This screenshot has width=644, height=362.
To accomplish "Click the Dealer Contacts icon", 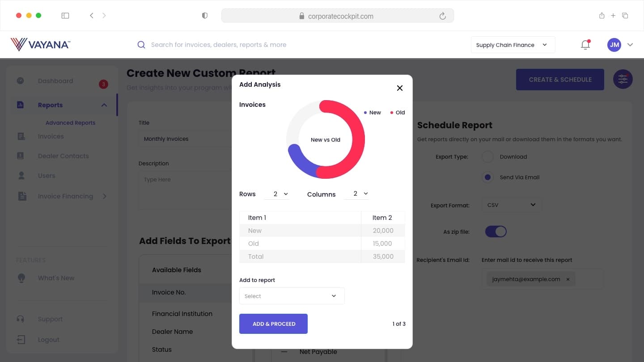I will (x=21, y=156).
